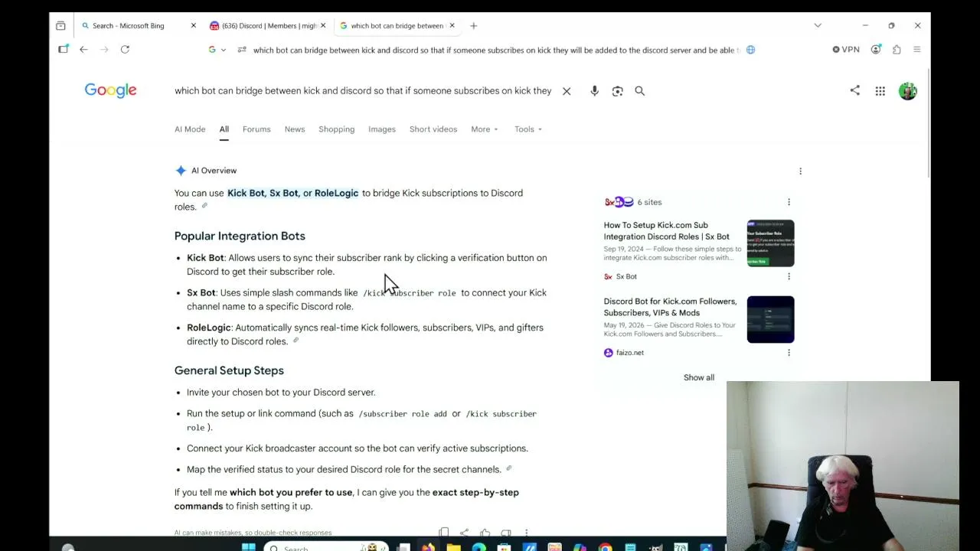This screenshot has width=980, height=551.
Task: Open the Google account avatar
Action: pos(907,91)
